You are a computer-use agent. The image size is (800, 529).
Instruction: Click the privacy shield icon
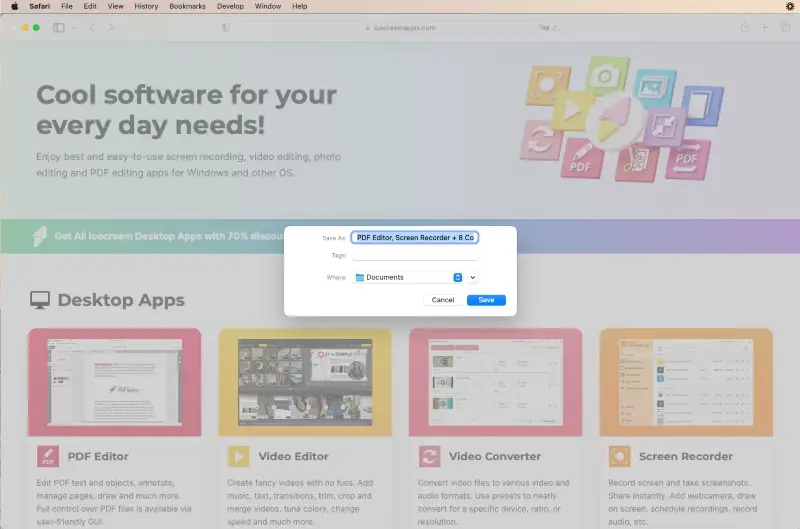[226, 28]
